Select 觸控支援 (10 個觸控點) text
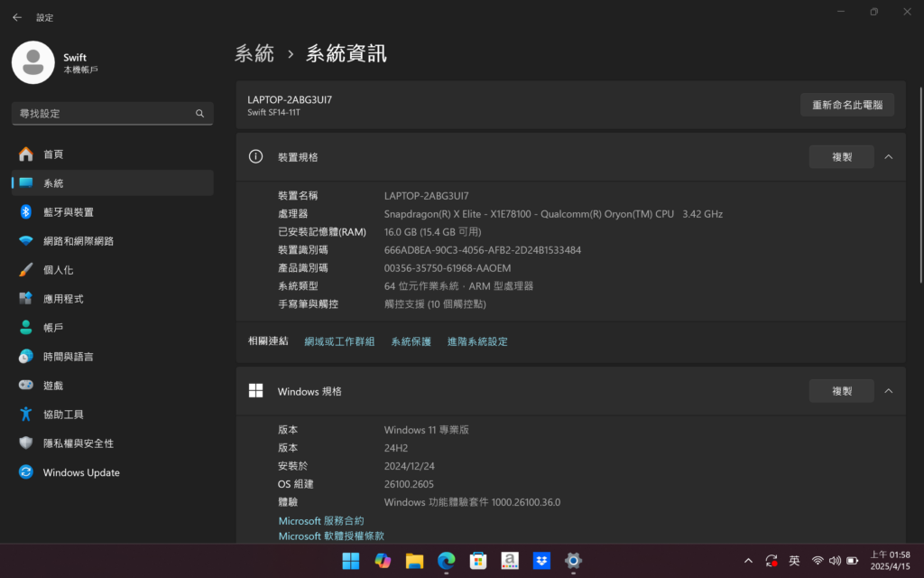The width and height of the screenshot is (924, 578). pyautogui.click(x=435, y=304)
